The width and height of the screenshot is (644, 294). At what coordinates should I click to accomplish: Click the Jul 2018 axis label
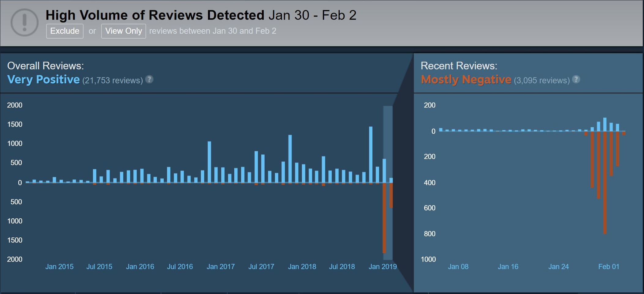342,267
